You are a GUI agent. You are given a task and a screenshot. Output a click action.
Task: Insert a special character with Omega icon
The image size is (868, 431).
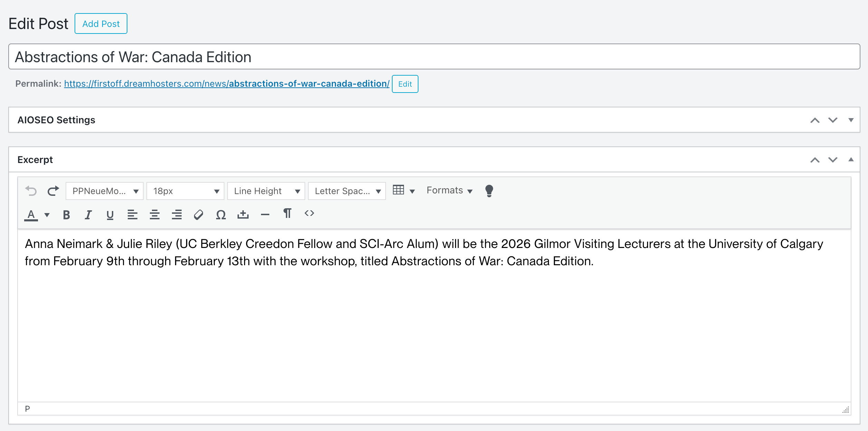(x=221, y=215)
